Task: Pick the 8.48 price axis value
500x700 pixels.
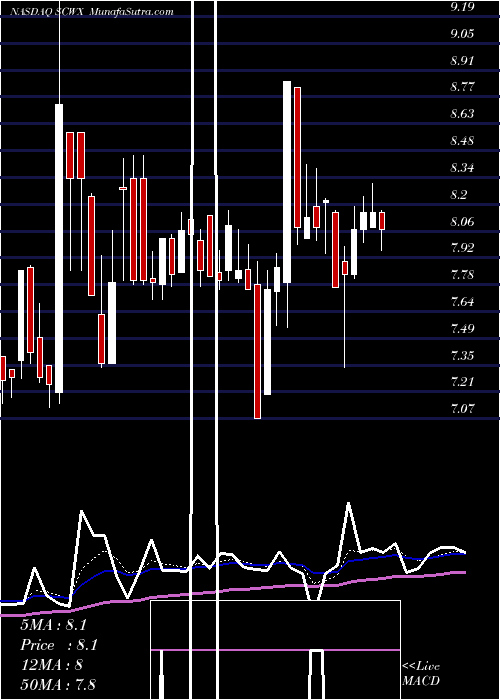Action: (462, 141)
